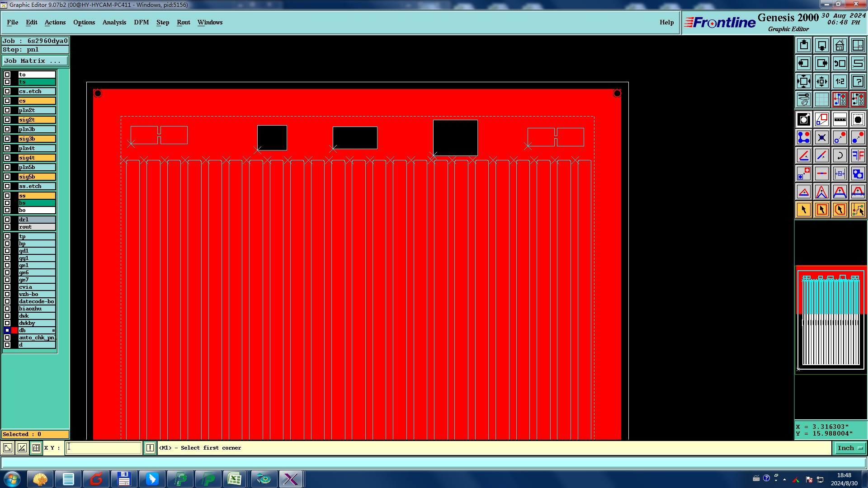This screenshot has width=868, height=488.
Task: Select the rotate feature tool
Action: click(x=840, y=155)
